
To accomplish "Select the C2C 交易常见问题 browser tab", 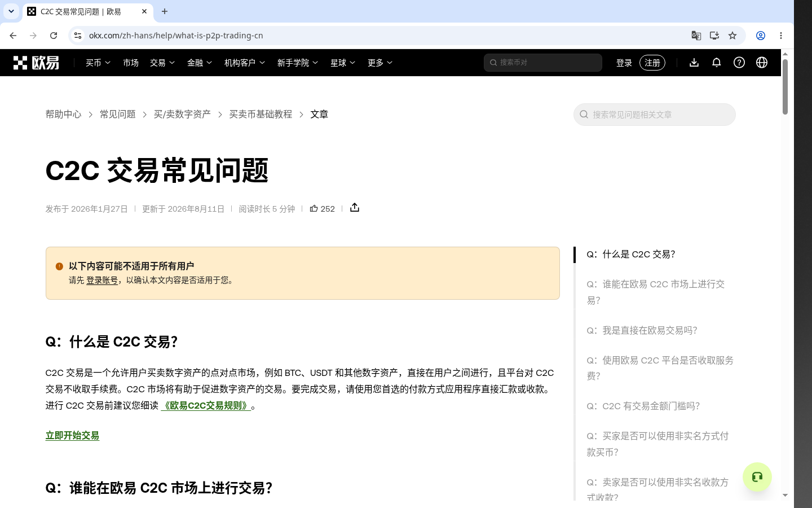I will point(87,11).
